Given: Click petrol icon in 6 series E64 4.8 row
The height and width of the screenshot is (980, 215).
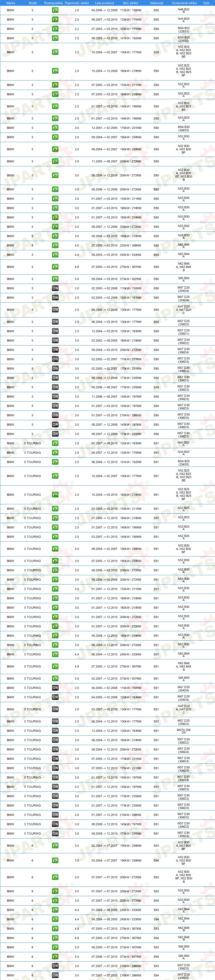Looking at the screenshot, I should pyautogui.click(x=55, y=938).
